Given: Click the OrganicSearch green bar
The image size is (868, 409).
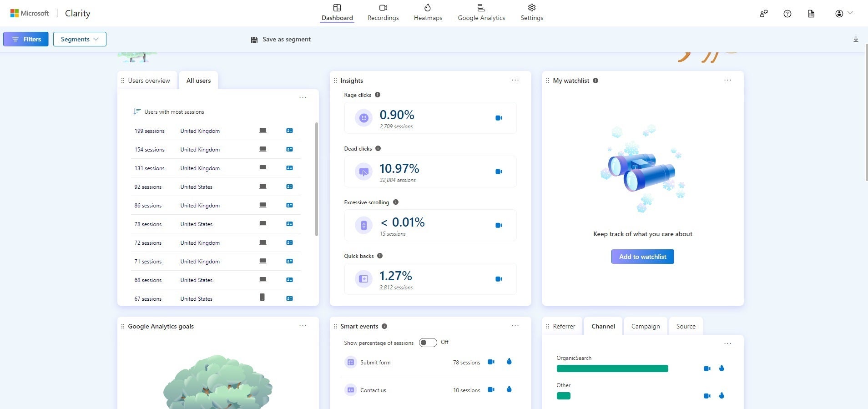Looking at the screenshot, I should tap(612, 369).
